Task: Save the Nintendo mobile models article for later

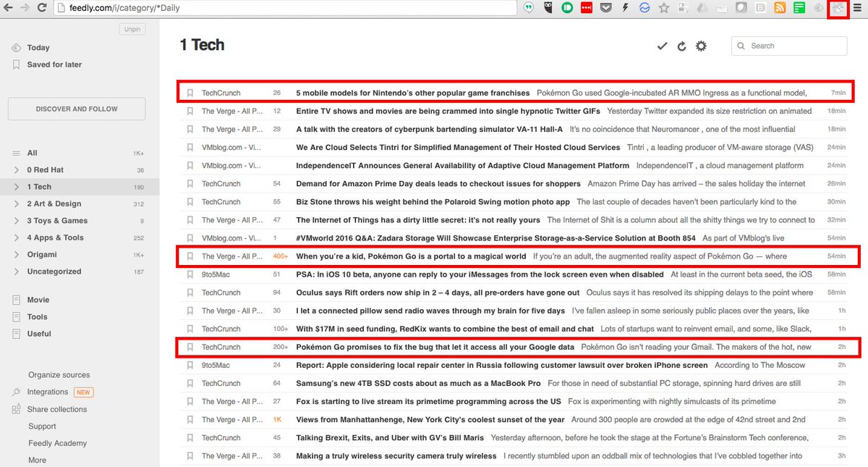Action: [x=190, y=93]
